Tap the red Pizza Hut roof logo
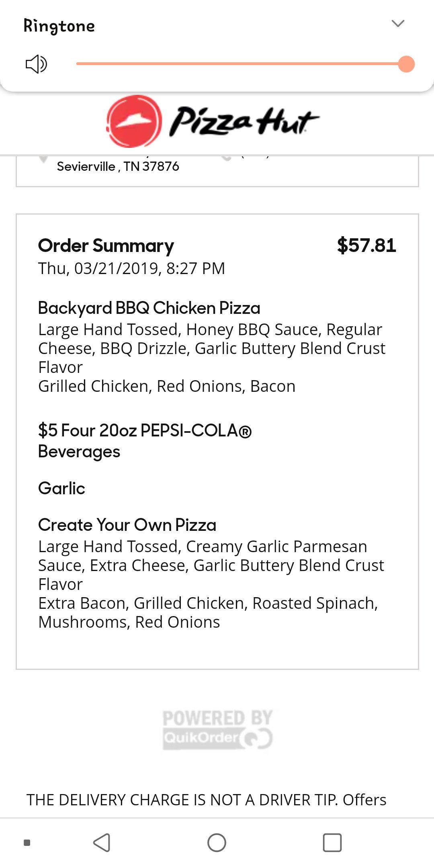The width and height of the screenshot is (434, 868). point(134,121)
